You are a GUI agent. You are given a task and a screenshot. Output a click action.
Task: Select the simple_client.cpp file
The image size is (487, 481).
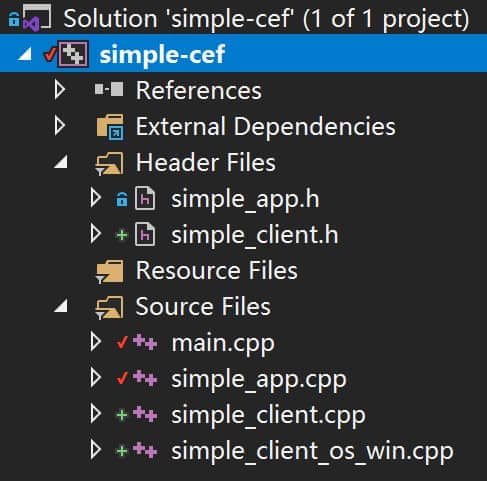268,415
